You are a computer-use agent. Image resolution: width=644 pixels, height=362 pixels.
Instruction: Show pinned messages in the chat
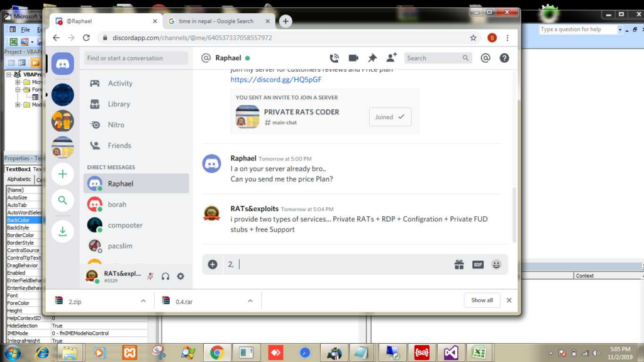click(x=372, y=58)
